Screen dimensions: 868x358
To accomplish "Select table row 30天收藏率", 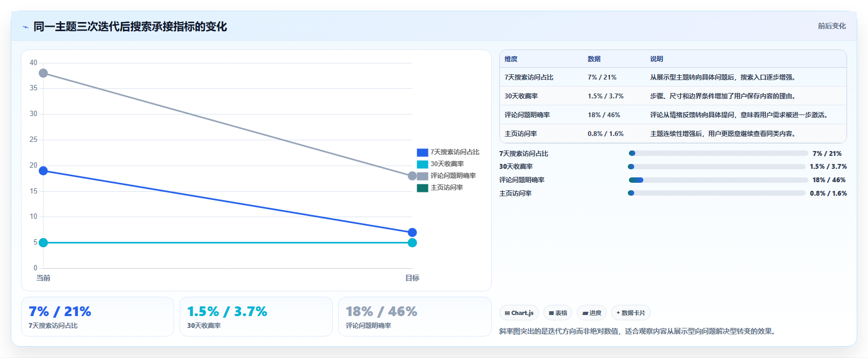I will pyautogui.click(x=673, y=96).
